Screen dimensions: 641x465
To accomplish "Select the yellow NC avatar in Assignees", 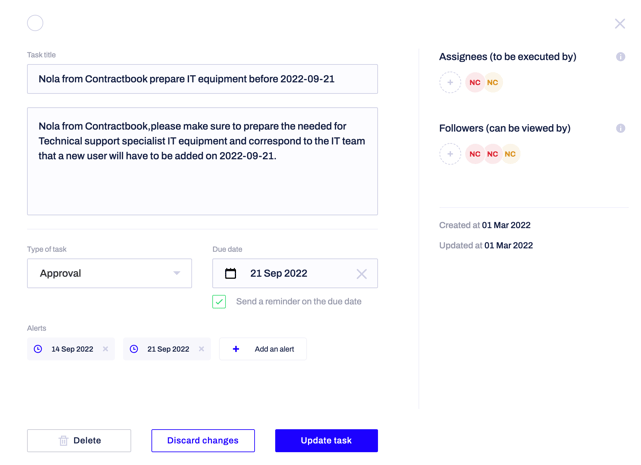I will click(493, 83).
